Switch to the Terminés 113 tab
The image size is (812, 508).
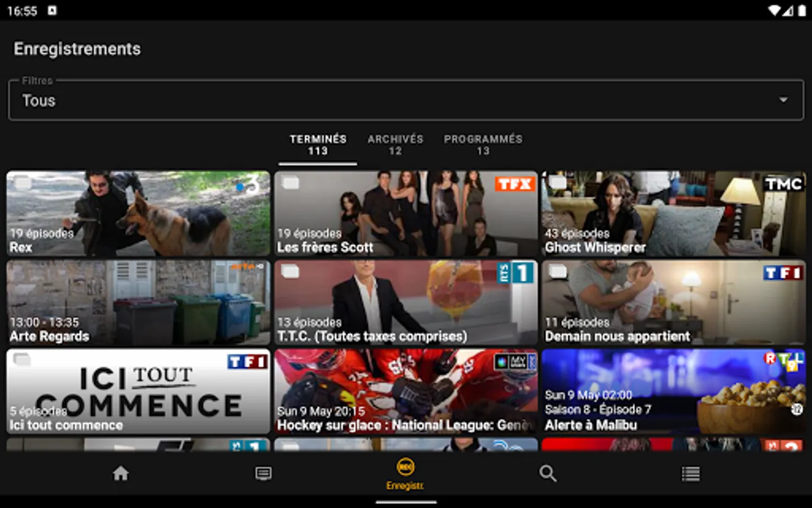[x=318, y=144]
